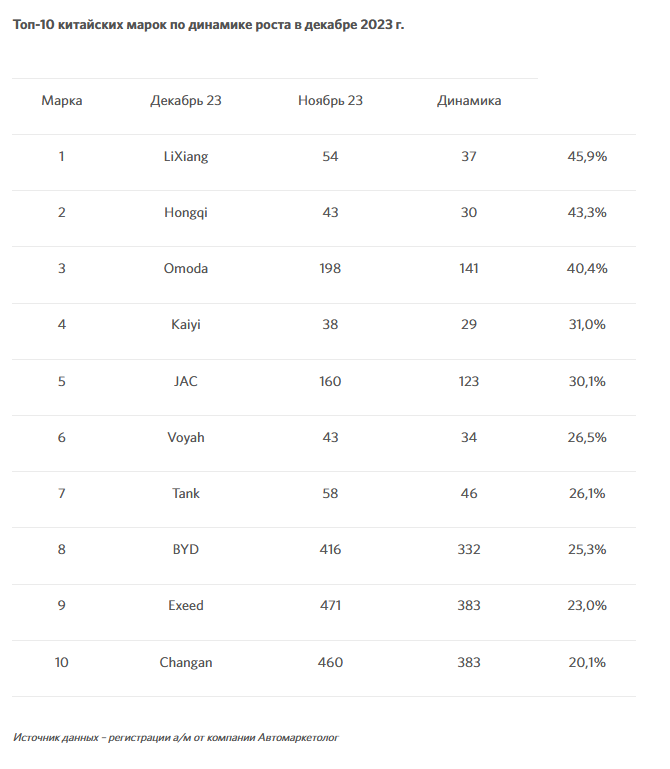Click the 20,1% value for Changan
Viewport: 670px width, 769px height.
coord(587,663)
